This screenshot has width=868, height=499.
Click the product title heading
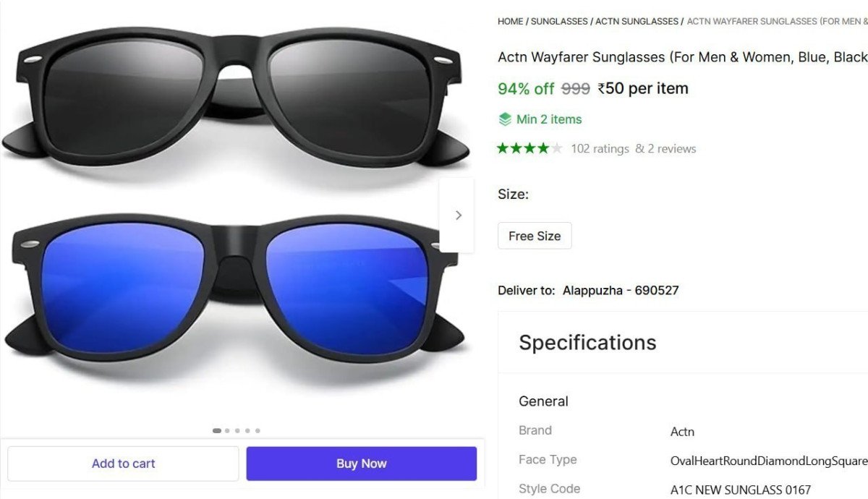680,56
